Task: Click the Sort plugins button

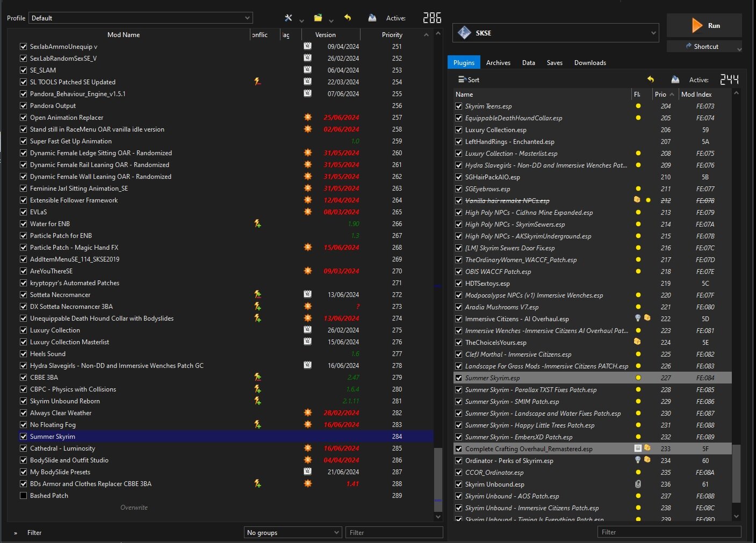Action: click(x=469, y=79)
